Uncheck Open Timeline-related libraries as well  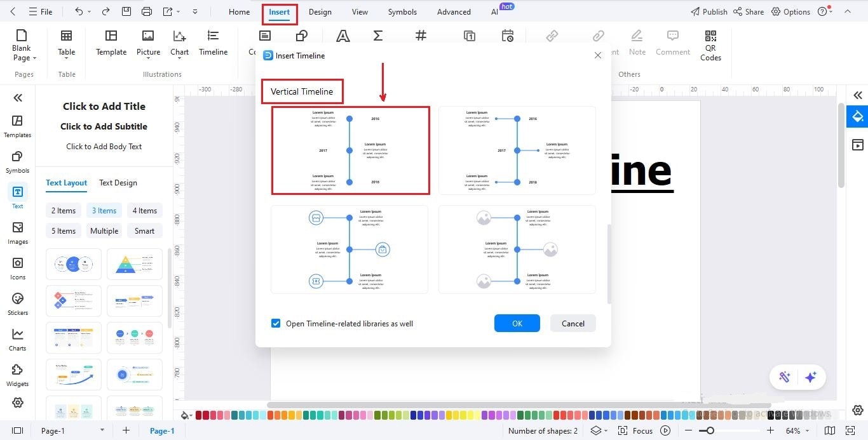click(275, 323)
